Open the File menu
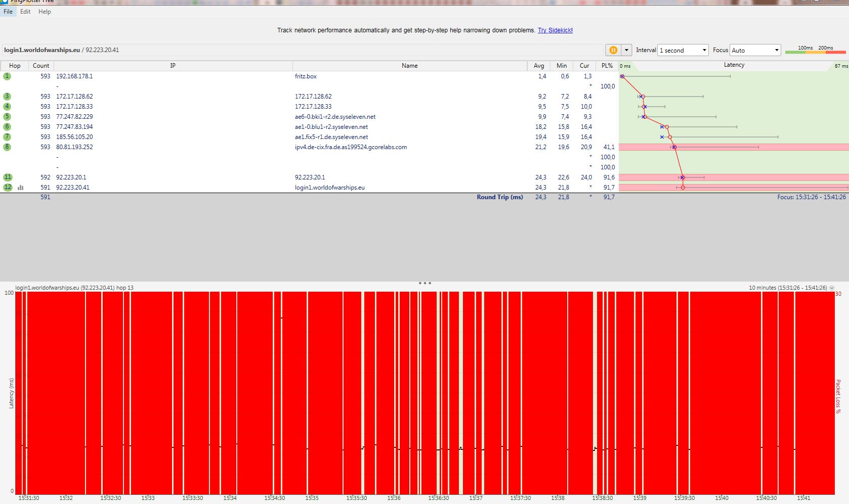The height and width of the screenshot is (504, 849). pos(8,12)
